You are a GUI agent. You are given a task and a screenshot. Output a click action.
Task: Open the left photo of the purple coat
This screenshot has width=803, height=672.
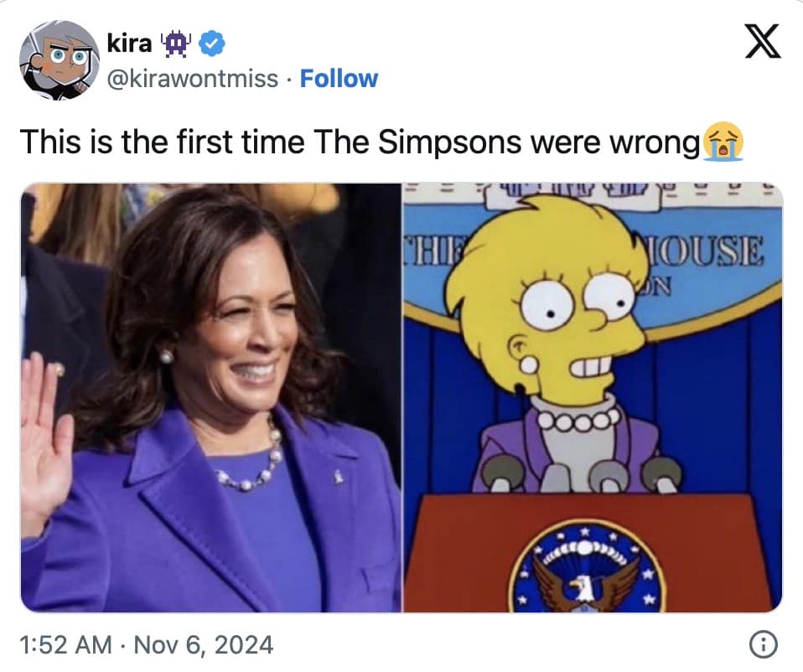tap(210, 397)
